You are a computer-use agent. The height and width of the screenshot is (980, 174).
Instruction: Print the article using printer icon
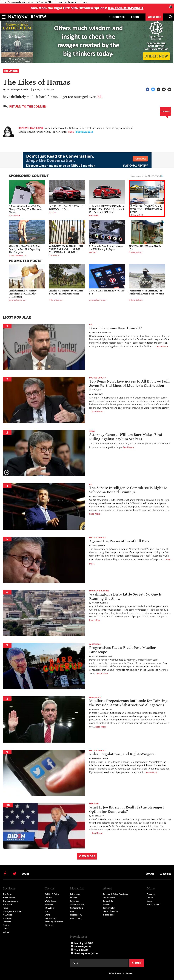(164, 89)
